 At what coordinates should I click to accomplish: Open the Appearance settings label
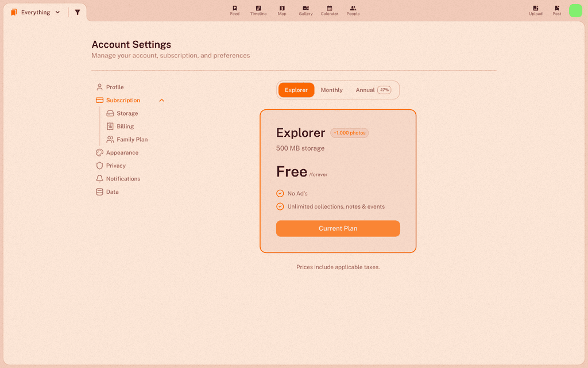(x=122, y=152)
